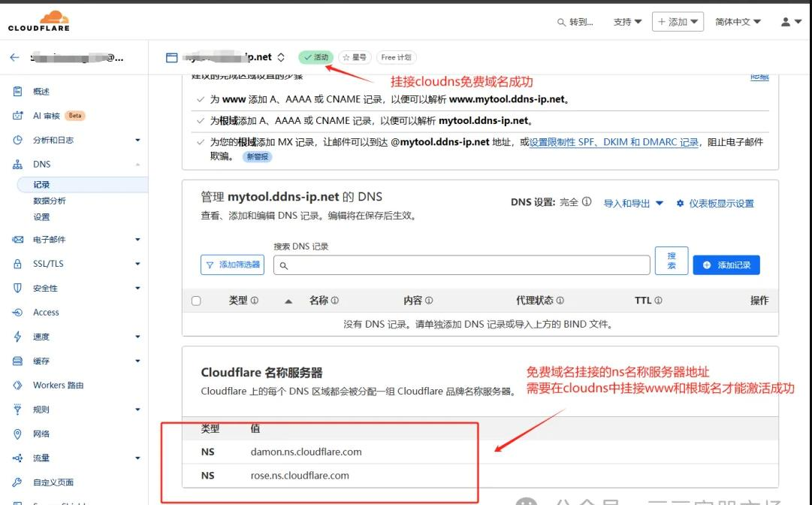Screen dimensions: 812x505
Task: Click the rose.ns.cloudflare.com value
Action: (300, 476)
